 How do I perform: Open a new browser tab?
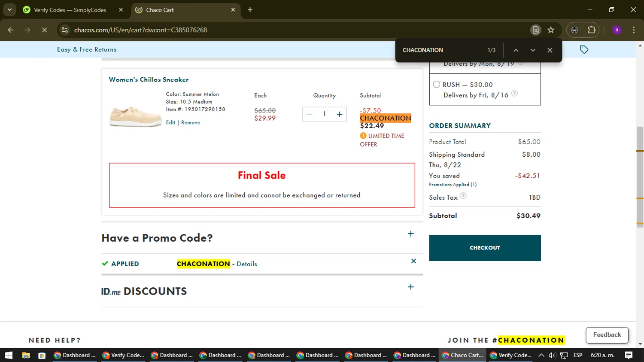(x=250, y=9)
